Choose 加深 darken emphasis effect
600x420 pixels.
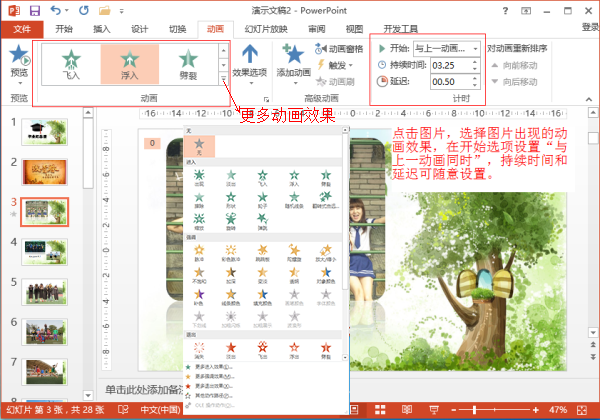click(231, 275)
